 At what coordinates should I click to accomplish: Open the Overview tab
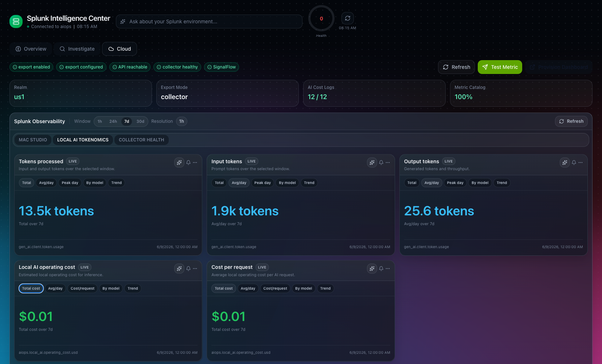pos(31,49)
